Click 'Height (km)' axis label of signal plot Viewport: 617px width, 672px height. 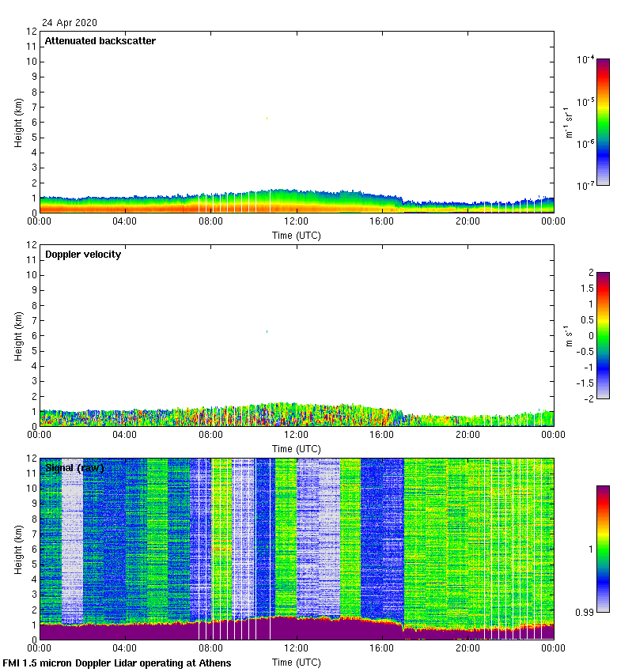click(18, 549)
